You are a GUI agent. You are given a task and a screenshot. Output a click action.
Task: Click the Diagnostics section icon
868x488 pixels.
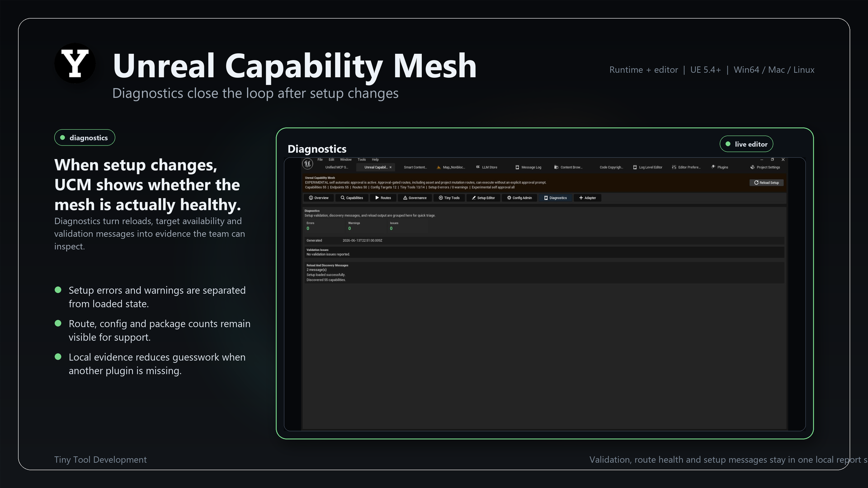546,198
